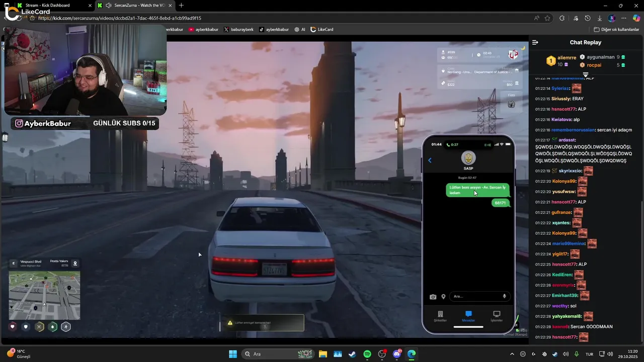
Task: Open File Explorer from the taskbar
Action: (x=323, y=354)
